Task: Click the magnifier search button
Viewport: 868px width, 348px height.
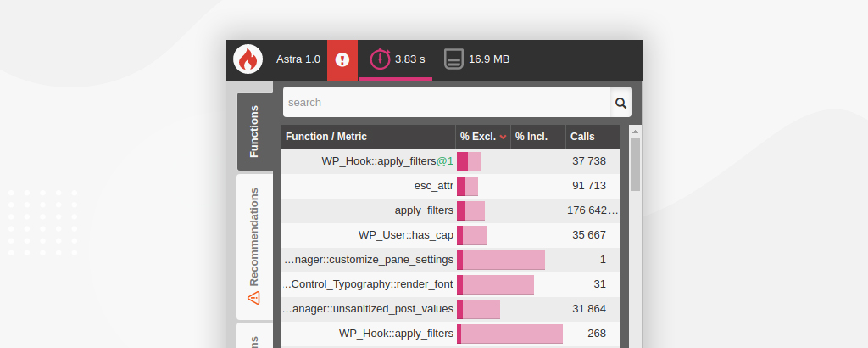Action: tap(620, 103)
